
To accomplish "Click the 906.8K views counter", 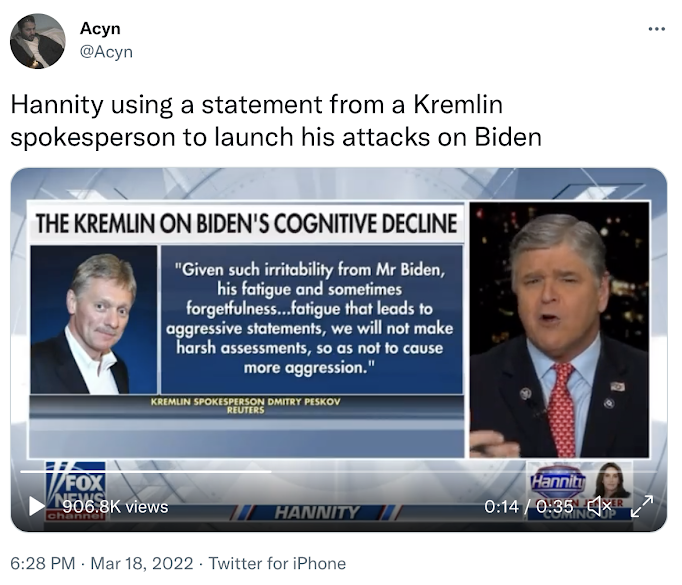I will click(x=115, y=507).
